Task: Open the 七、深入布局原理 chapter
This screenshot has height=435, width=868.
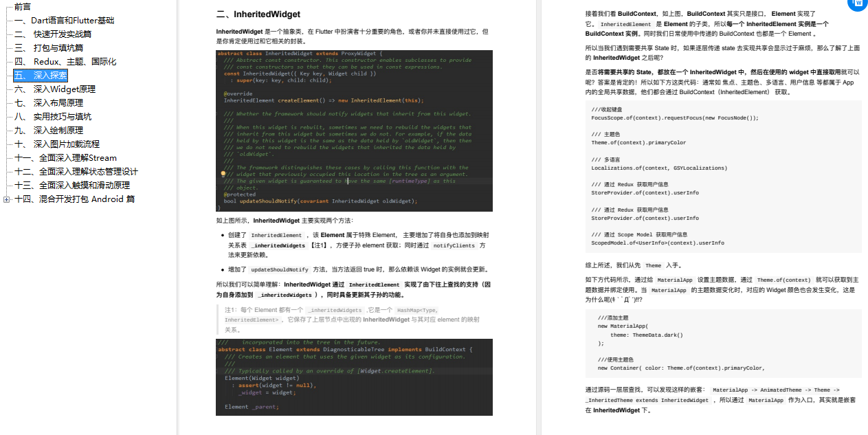Action: [x=49, y=103]
